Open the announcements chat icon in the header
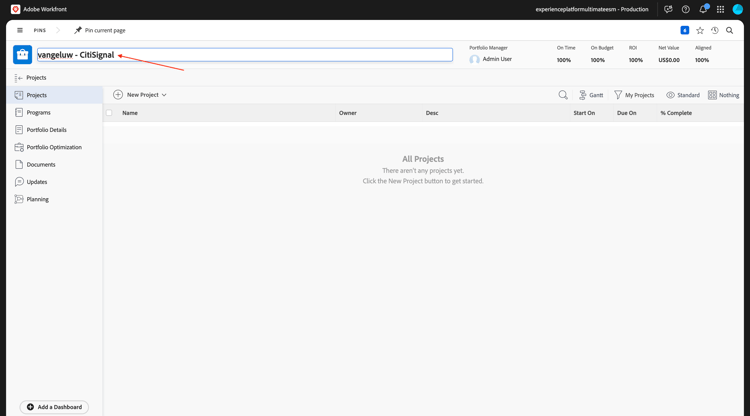 (668, 9)
